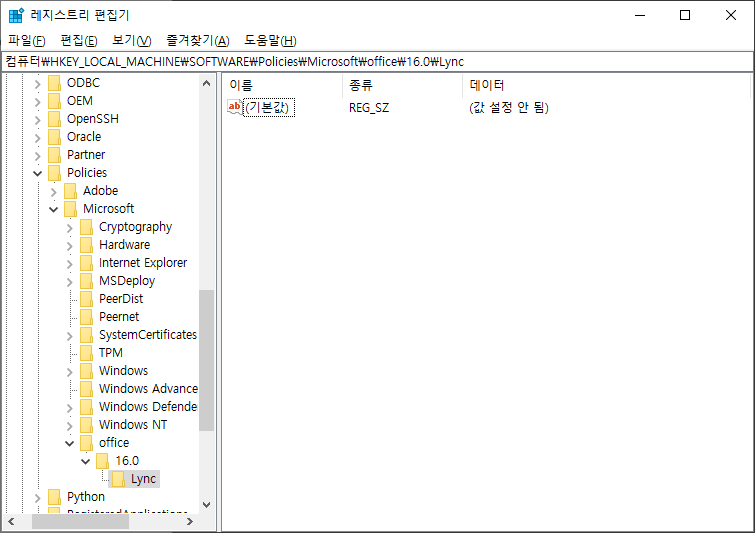The height and width of the screenshot is (533, 755).
Task: Click tree vertical scrollbar down arrow
Action: 207,505
